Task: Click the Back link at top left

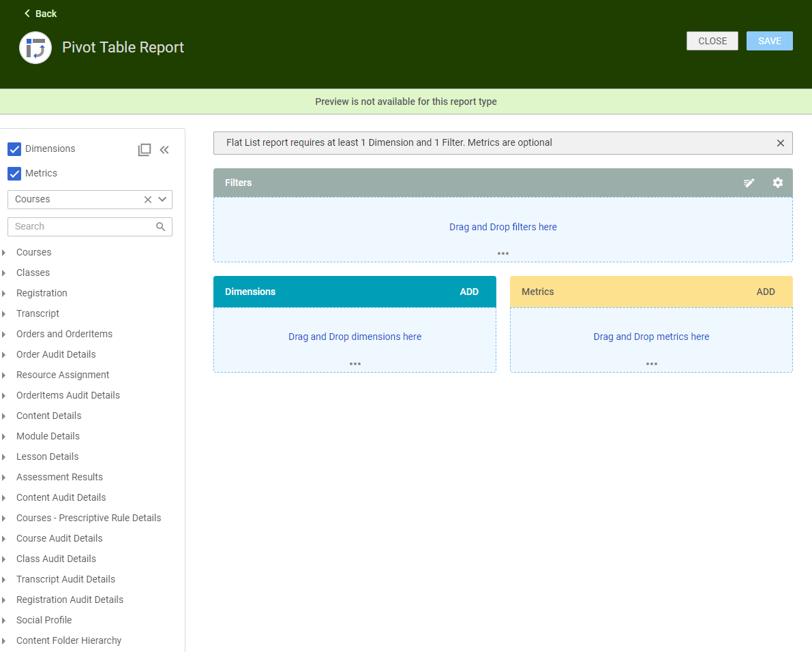Action: point(40,13)
